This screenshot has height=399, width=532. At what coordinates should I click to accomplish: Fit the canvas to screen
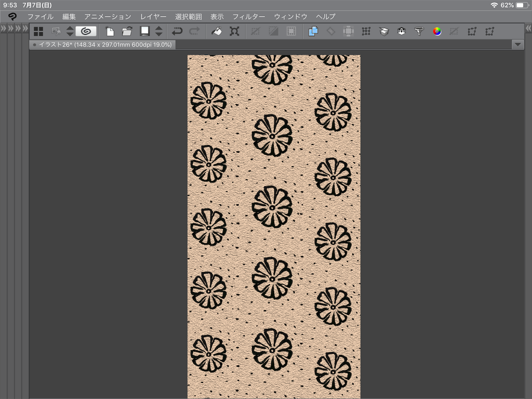(234, 31)
